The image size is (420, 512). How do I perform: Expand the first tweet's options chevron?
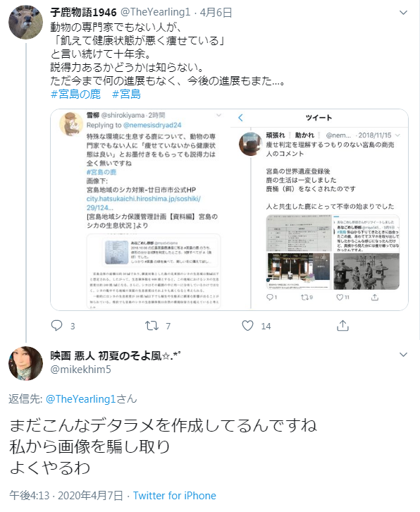click(x=403, y=13)
